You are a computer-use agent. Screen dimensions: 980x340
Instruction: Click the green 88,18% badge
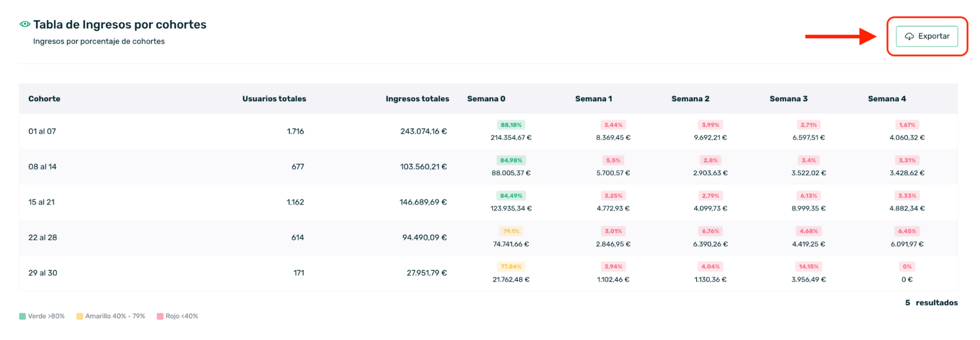[511, 125]
